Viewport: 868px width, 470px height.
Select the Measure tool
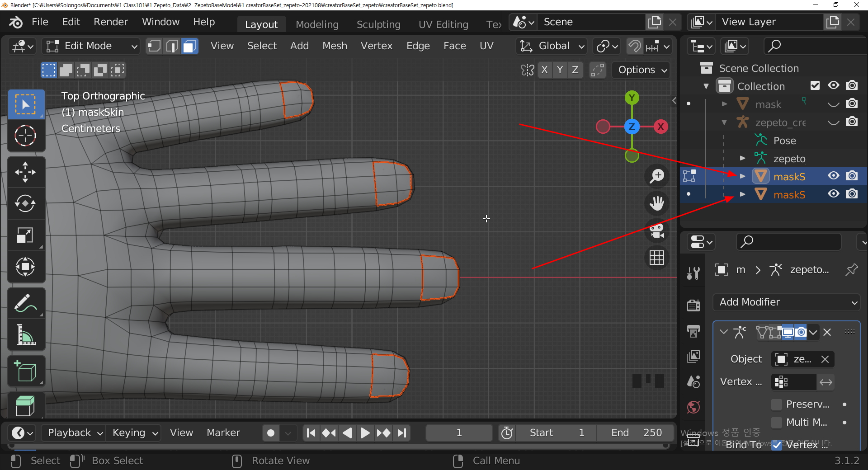(26, 335)
